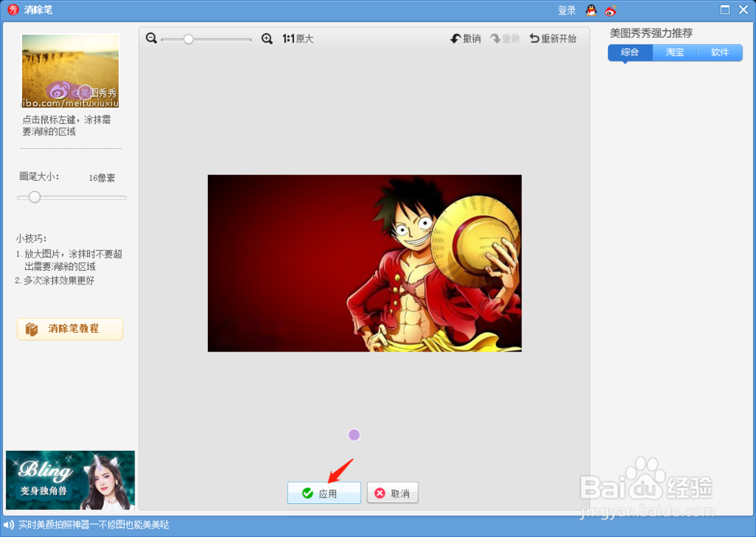
Task: Click the 登录 login link
Action: pos(567,10)
